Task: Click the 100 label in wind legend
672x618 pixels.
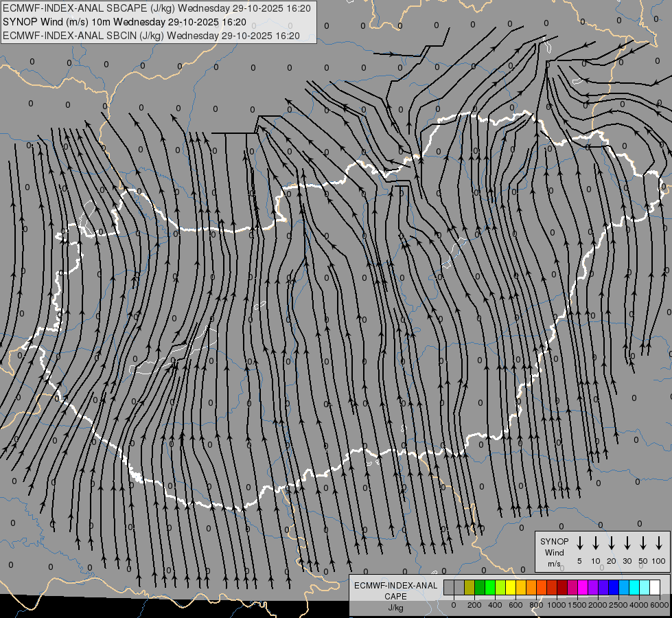Action: 659,561
